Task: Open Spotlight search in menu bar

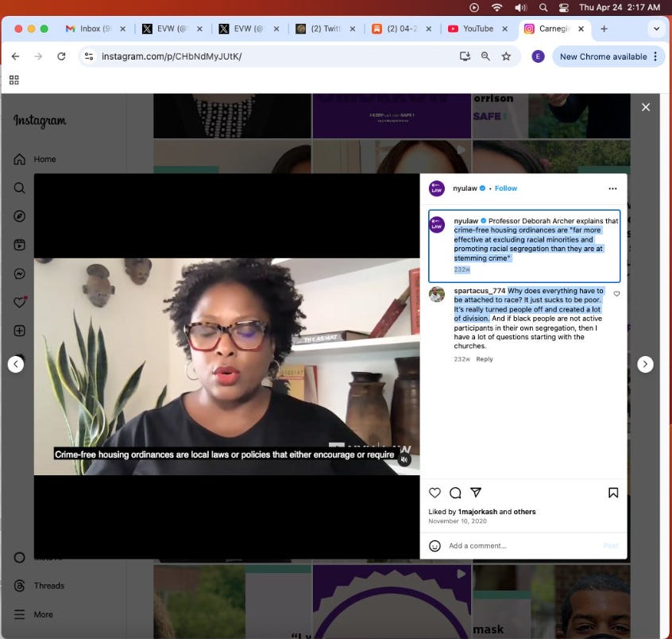Action: coord(543,7)
